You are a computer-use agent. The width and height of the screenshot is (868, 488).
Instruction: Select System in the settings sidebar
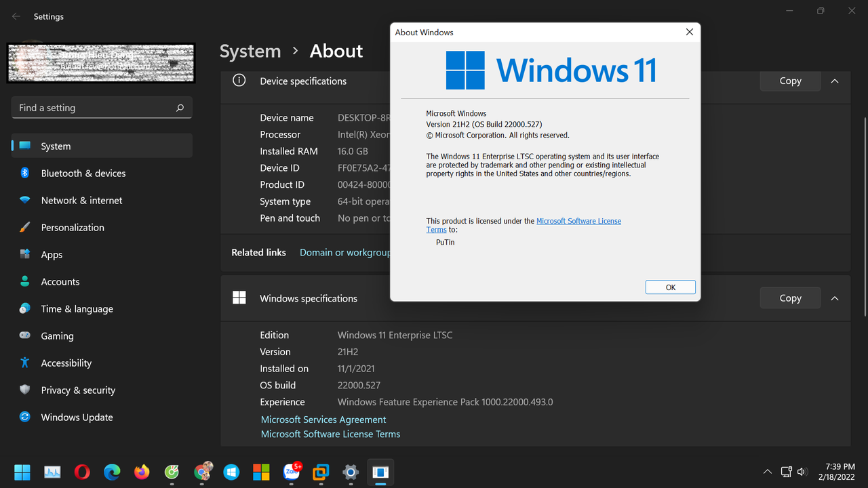click(x=102, y=146)
